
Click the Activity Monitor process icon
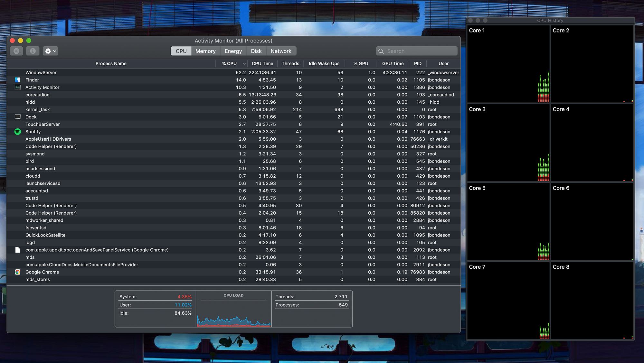(18, 87)
